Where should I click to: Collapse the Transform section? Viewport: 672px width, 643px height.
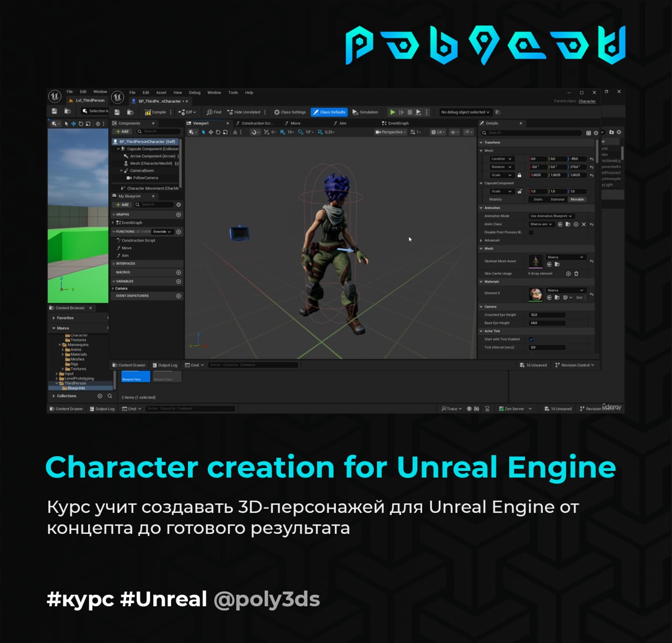[x=481, y=143]
